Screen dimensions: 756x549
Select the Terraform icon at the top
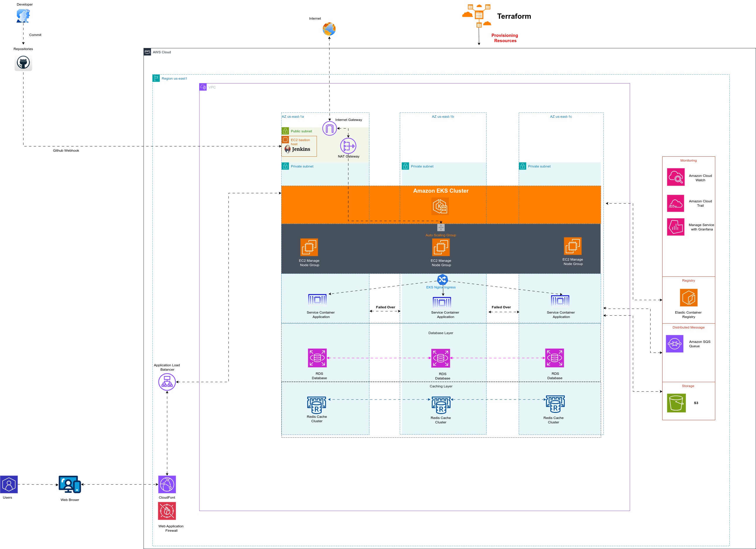(479, 15)
